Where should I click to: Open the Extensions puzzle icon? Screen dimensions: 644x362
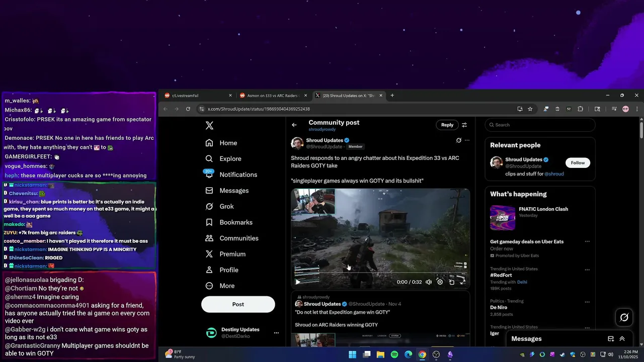(x=580, y=109)
